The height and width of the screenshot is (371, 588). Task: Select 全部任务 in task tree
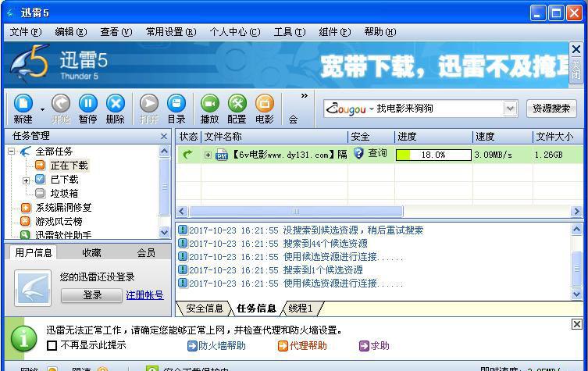tap(54, 152)
